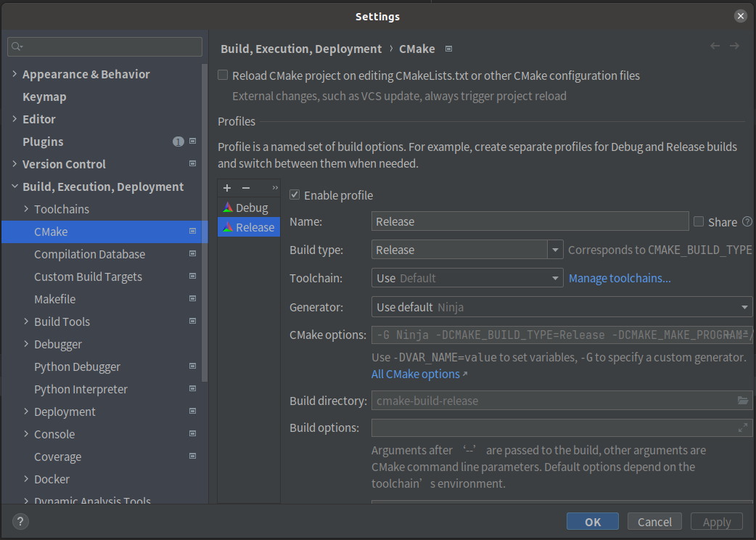The width and height of the screenshot is (756, 540).
Task: Click the remove profile minus icon
Action: coord(246,188)
